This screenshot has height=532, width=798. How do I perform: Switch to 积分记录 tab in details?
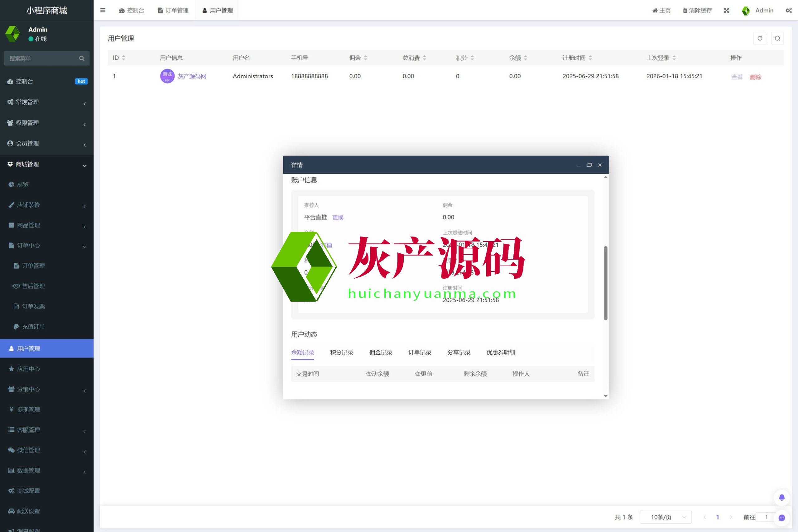tap(341, 352)
